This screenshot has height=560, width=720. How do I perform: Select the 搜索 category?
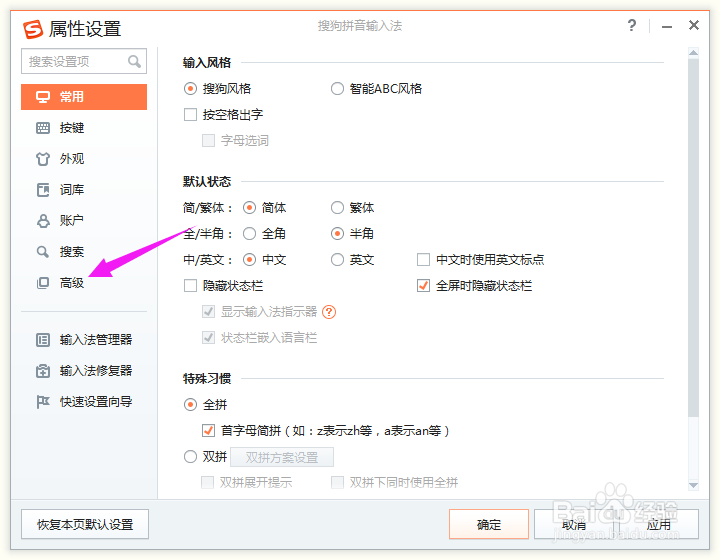[x=84, y=252]
